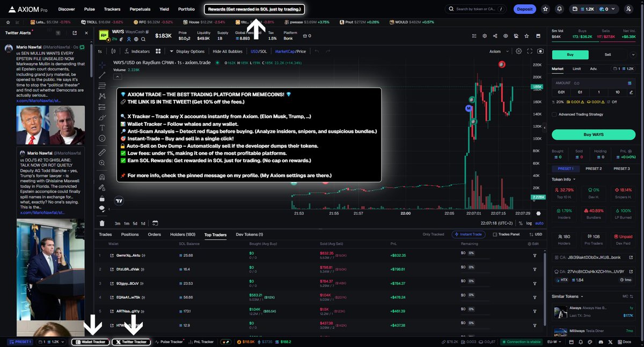The height and width of the screenshot is (347, 644).
Task: Undo the last chart action
Action: click(x=317, y=52)
